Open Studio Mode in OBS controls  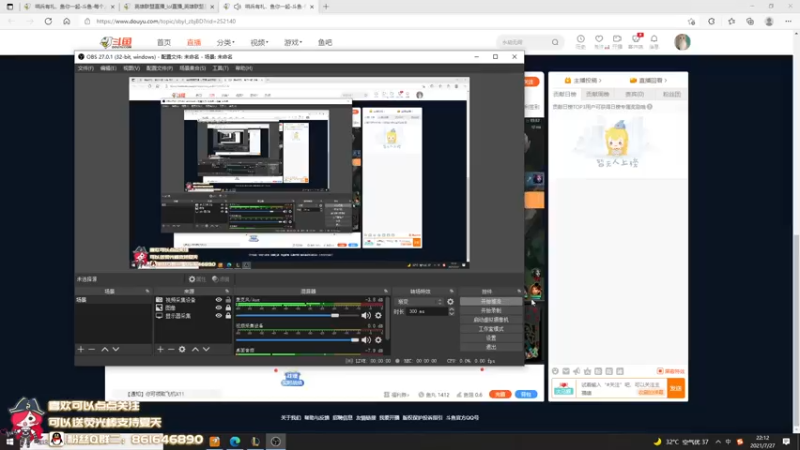coord(491,329)
